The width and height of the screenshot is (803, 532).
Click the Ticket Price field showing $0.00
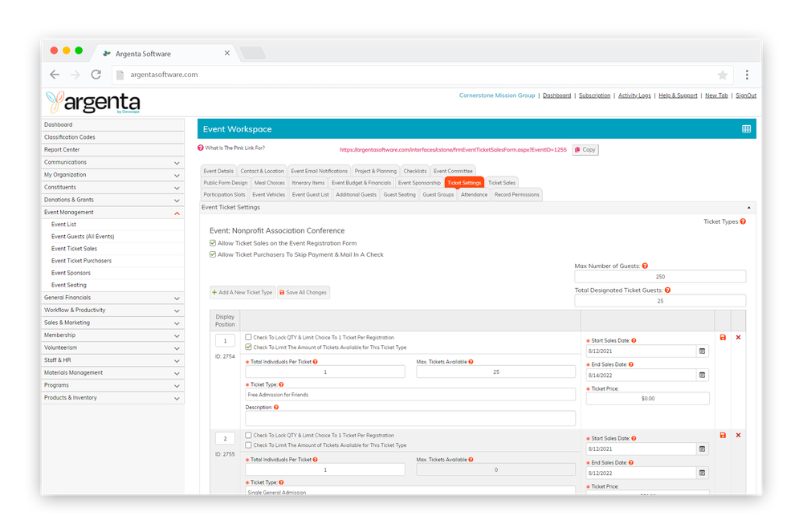tap(648, 399)
